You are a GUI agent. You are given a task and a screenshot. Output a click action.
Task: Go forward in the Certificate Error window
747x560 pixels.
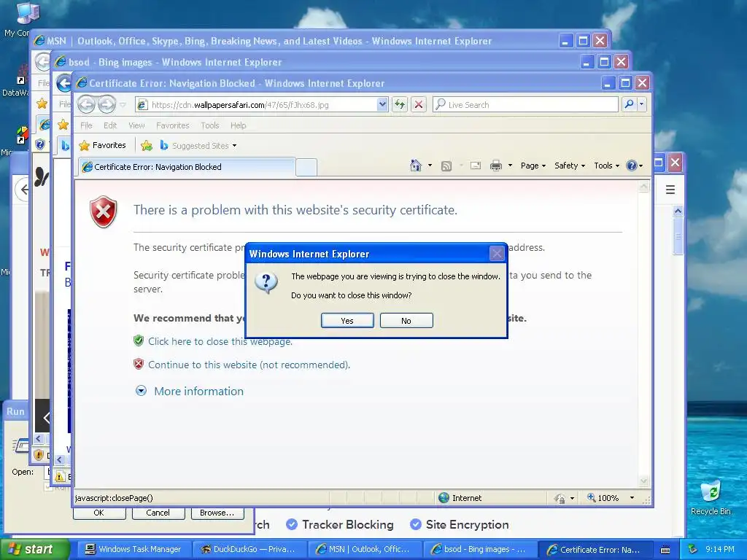coord(107,104)
